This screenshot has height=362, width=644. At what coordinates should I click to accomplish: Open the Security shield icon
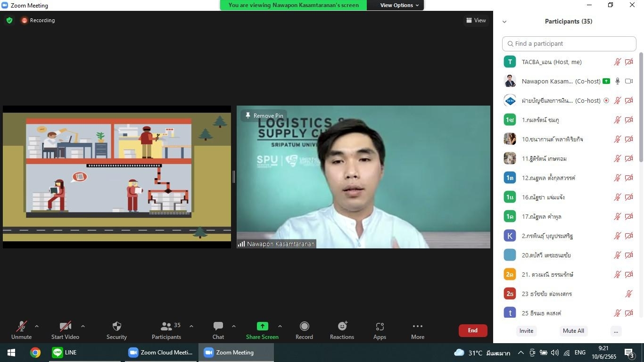[x=116, y=327]
